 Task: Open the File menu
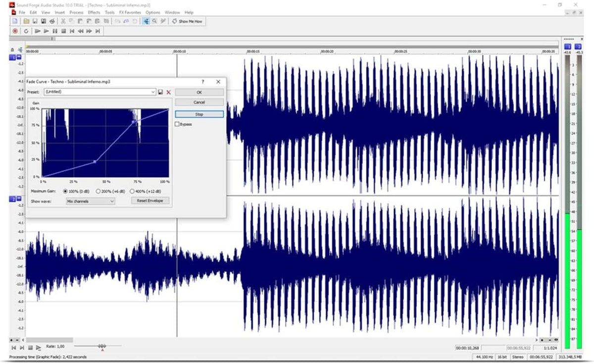click(x=22, y=12)
